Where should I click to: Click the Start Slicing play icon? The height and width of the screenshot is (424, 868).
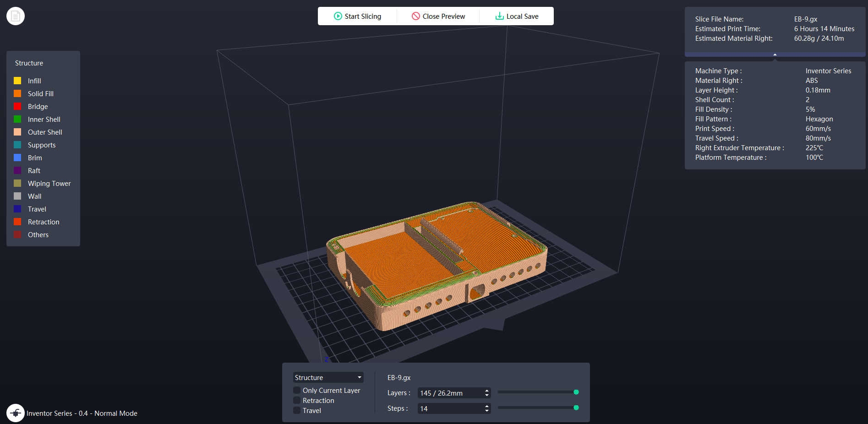coord(338,16)
